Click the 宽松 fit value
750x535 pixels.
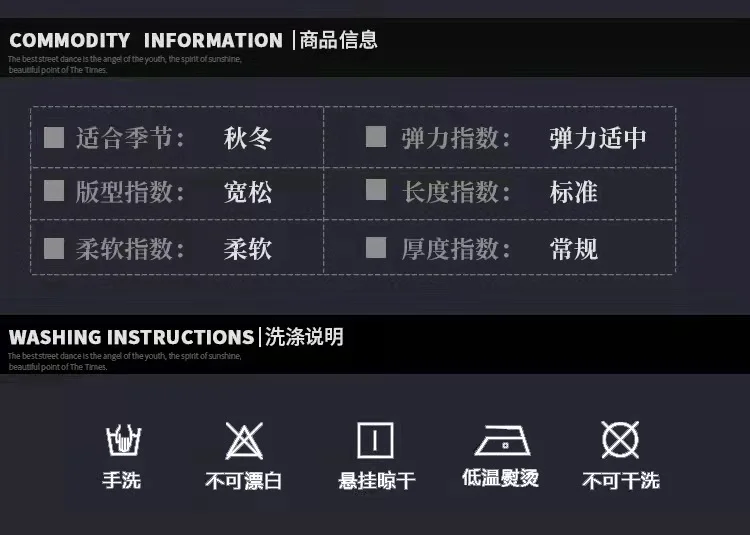248,192
